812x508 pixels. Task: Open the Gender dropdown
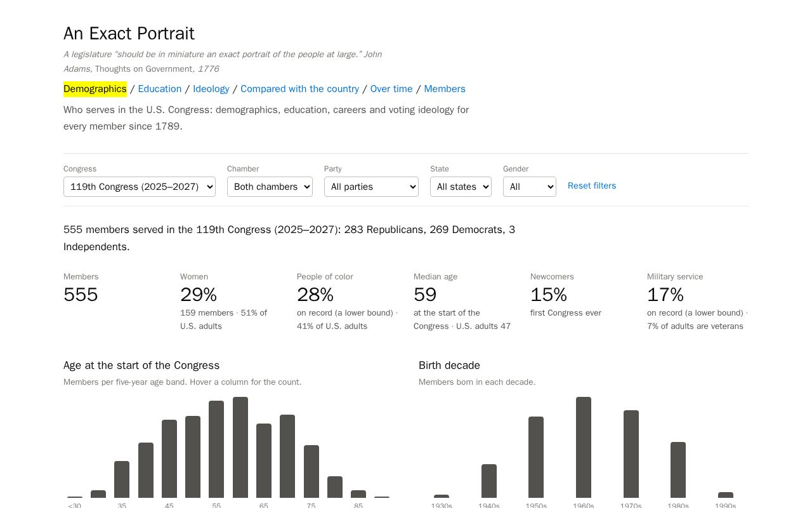[530, 187]
